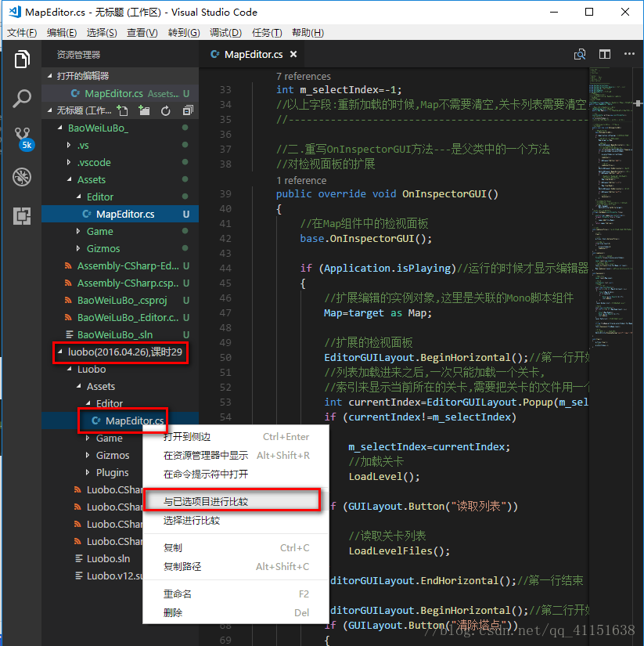
Task: Open the 查看(V) menu
Action: pyautogui.click(x=142, y=33)
